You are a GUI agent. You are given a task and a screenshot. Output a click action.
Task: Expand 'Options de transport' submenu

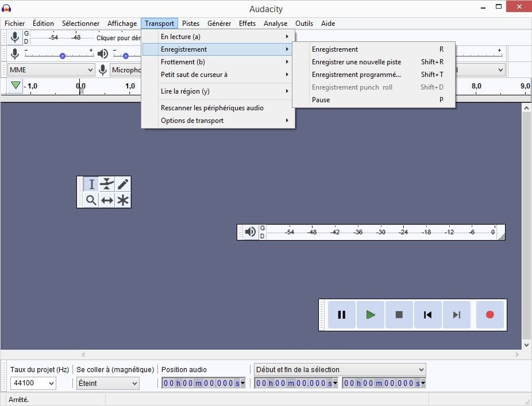[218, 121]
